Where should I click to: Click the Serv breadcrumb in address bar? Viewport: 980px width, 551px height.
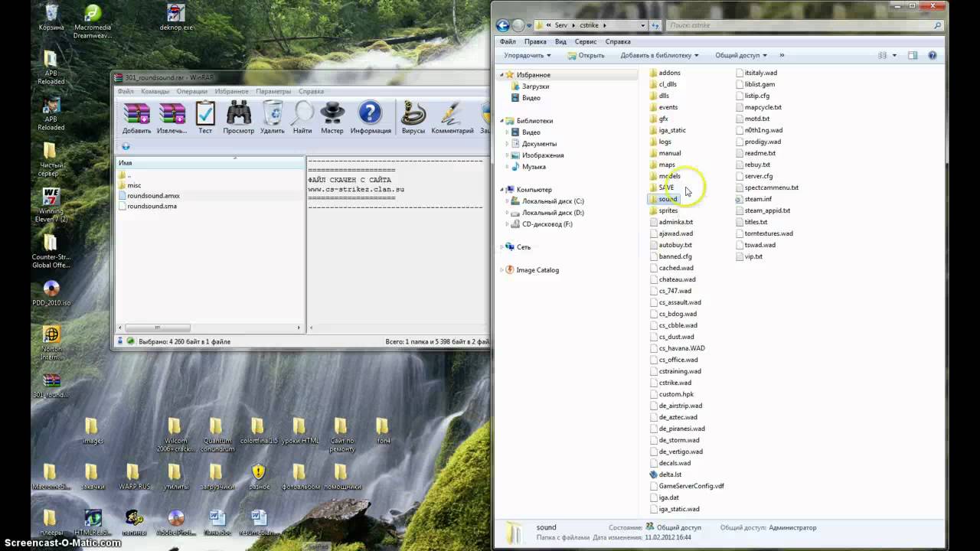560,25
